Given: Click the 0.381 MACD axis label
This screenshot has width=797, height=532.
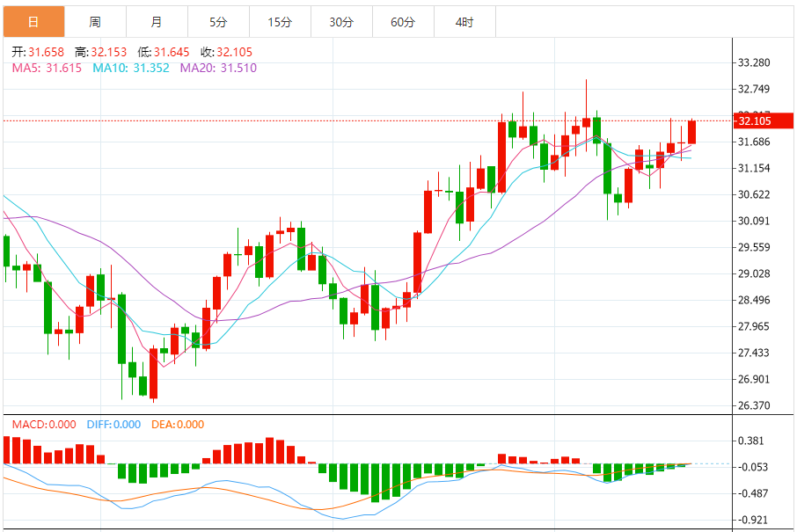Looking at the screenshot, I should coord(751,441).
